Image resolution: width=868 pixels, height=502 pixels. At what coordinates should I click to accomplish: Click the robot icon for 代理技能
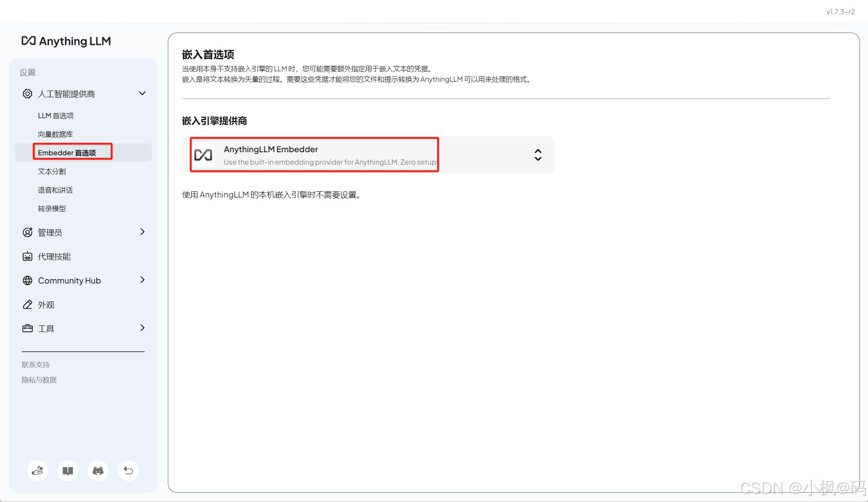tap(28, 256)
